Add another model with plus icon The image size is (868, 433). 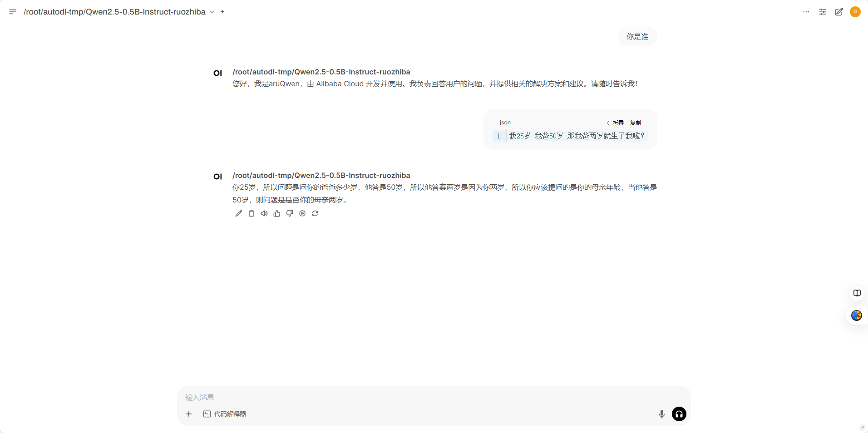[222, 12]
